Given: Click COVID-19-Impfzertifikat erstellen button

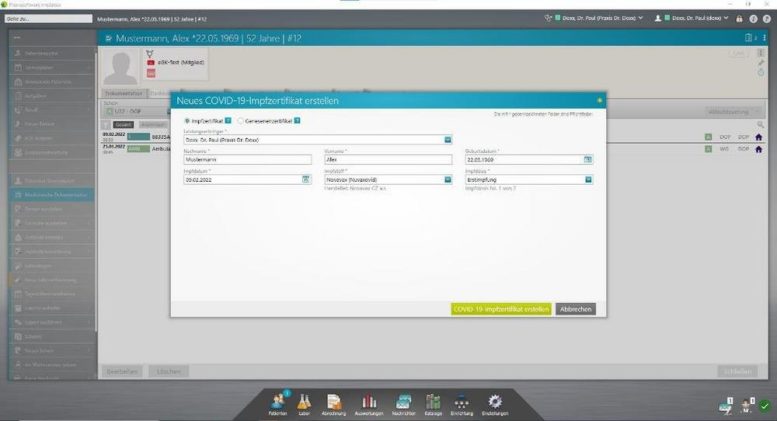Looking at the screenshot, I should (500, 309).
